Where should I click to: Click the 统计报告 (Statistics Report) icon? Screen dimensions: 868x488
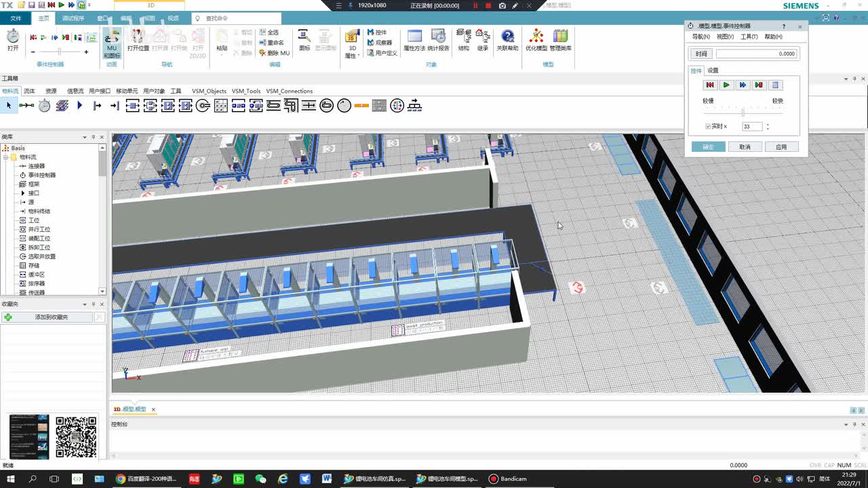tap(438, 40)
